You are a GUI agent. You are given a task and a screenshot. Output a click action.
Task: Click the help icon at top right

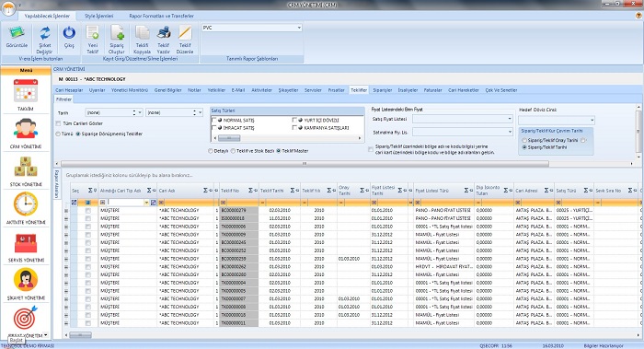coord(638,16)
